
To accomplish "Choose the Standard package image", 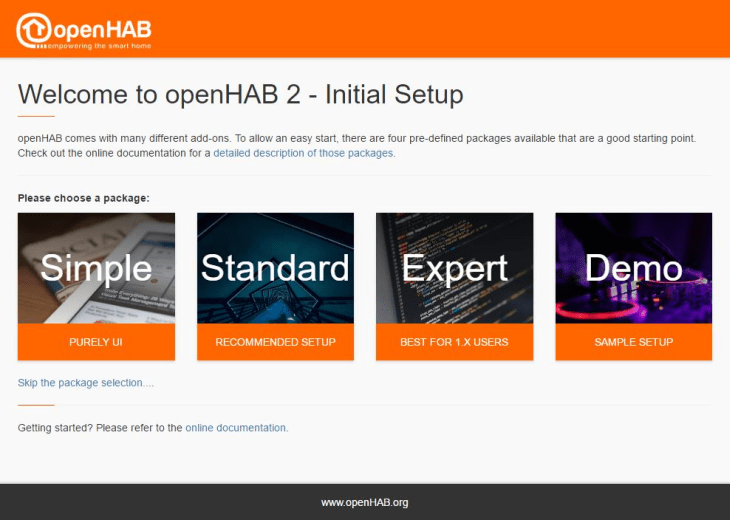I will point(275,268).
